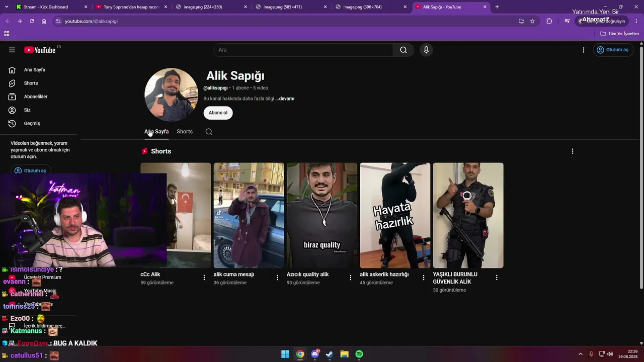Play the 'alik cuma mesajı' short thumbnail
The width and height of the screenshot is (644, 362).
point(249,215)
